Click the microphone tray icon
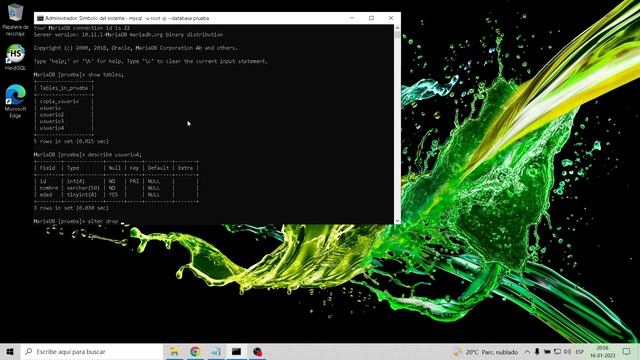This screenshot has height=360, width=640. coord(537,352)
